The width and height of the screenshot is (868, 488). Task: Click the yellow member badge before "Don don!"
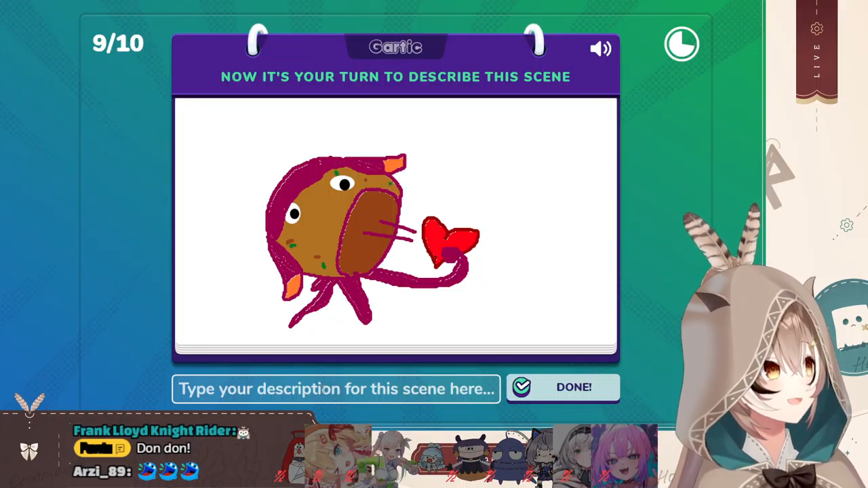coord(102,449)
